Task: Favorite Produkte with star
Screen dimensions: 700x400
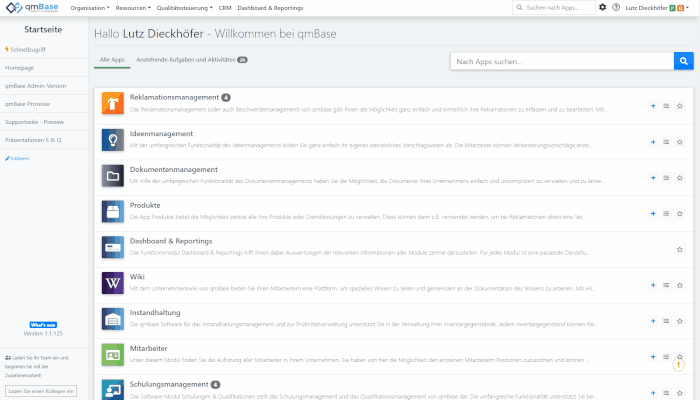Action: click(679, 213)
